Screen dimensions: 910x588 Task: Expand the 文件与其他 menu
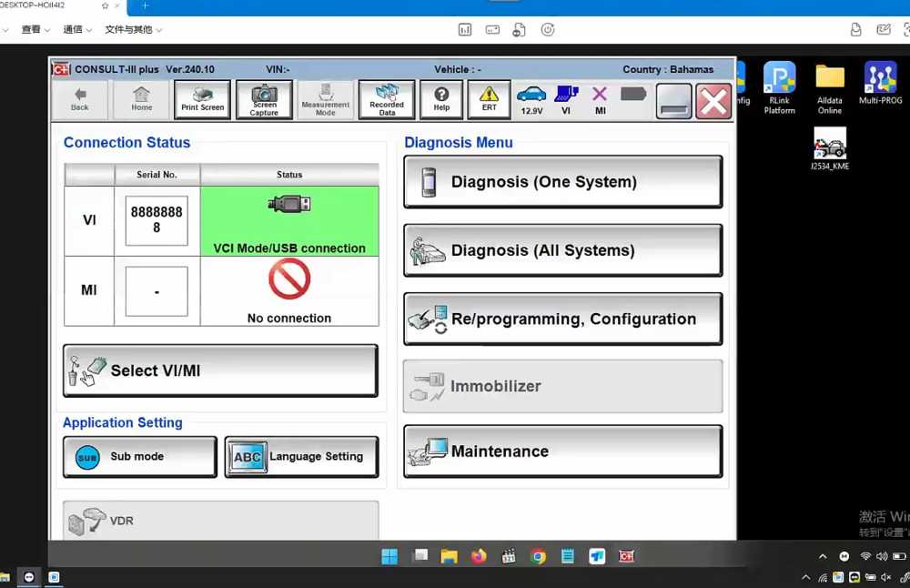click(133, 30)
